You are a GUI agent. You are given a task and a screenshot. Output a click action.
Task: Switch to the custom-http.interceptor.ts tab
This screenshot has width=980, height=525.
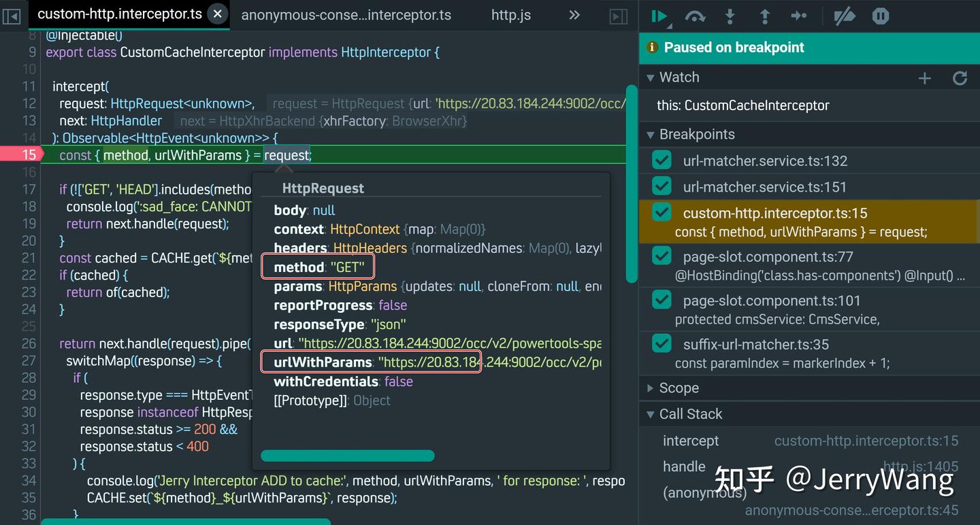click(x=120, y=14)
